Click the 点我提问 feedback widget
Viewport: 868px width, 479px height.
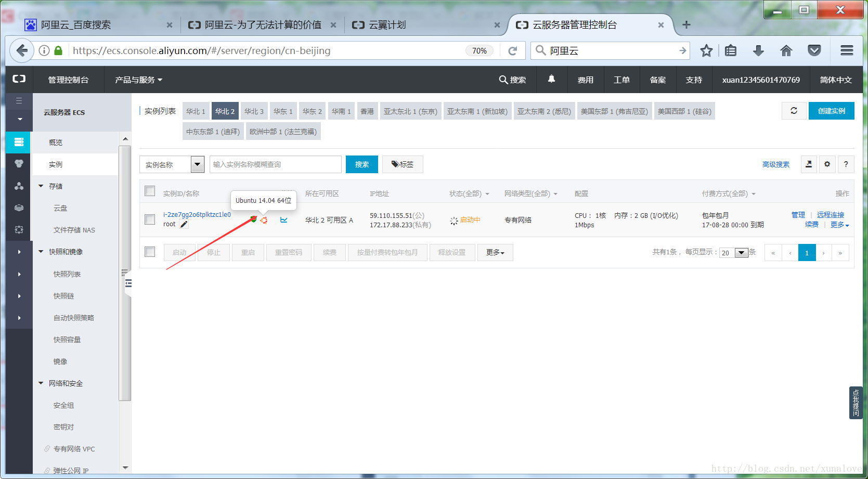[x=856, y=403]
